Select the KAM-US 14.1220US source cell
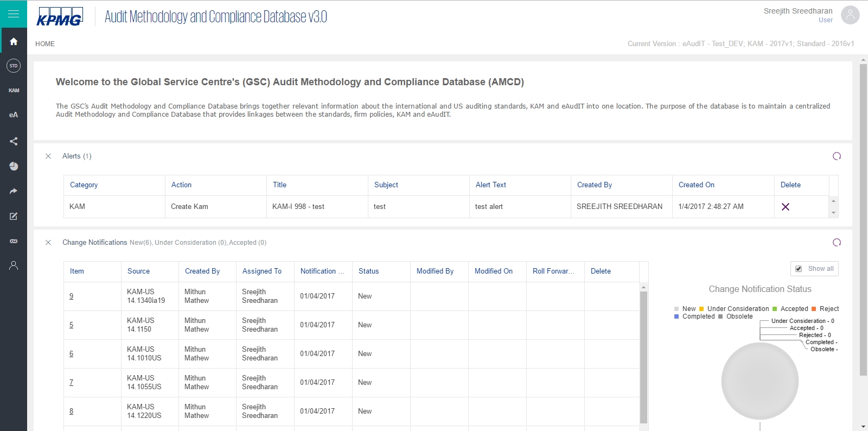 click(150, 411)
